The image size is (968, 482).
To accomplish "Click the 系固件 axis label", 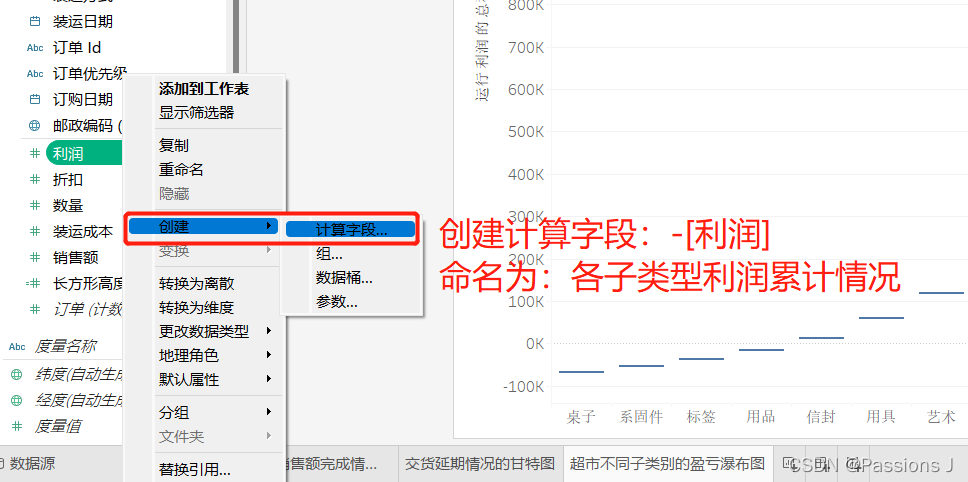I will [641, 417].
